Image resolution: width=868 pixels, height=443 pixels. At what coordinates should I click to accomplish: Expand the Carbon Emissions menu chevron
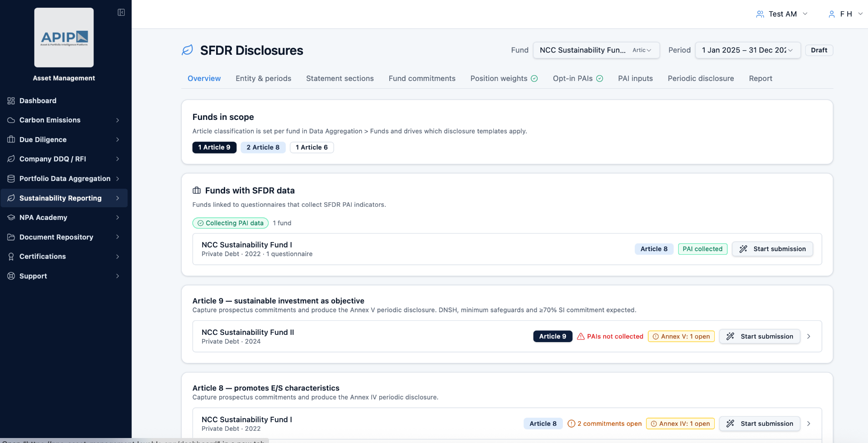coord(118,120)
